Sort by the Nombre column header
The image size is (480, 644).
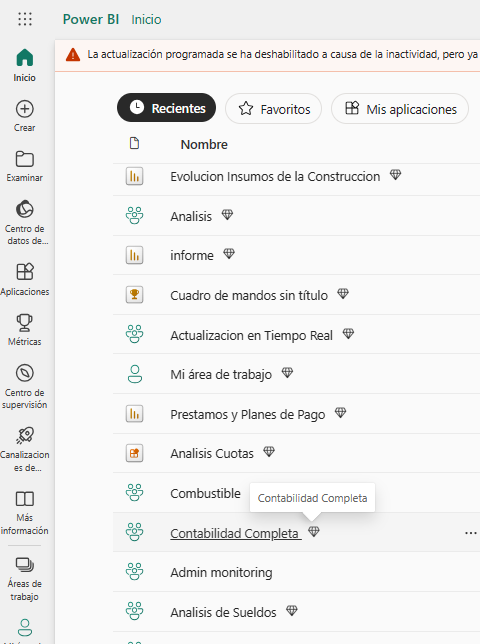point(204,145)
